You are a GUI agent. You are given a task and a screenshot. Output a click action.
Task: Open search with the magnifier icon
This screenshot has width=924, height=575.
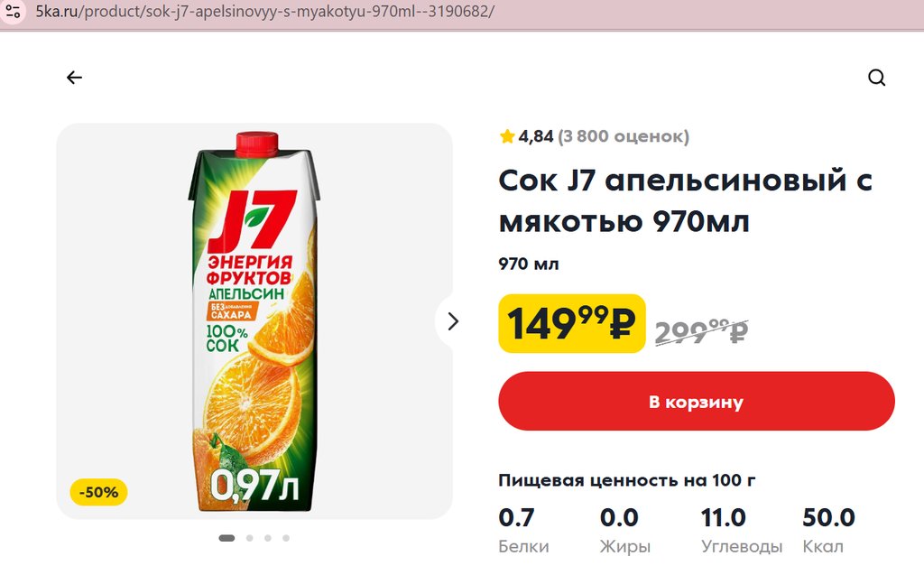(876, 78)
